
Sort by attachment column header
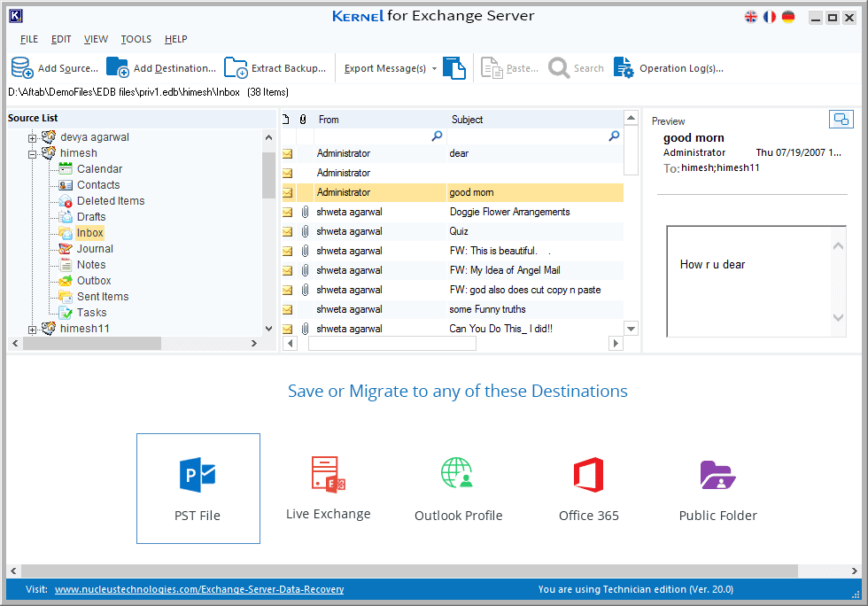[303, 120]
